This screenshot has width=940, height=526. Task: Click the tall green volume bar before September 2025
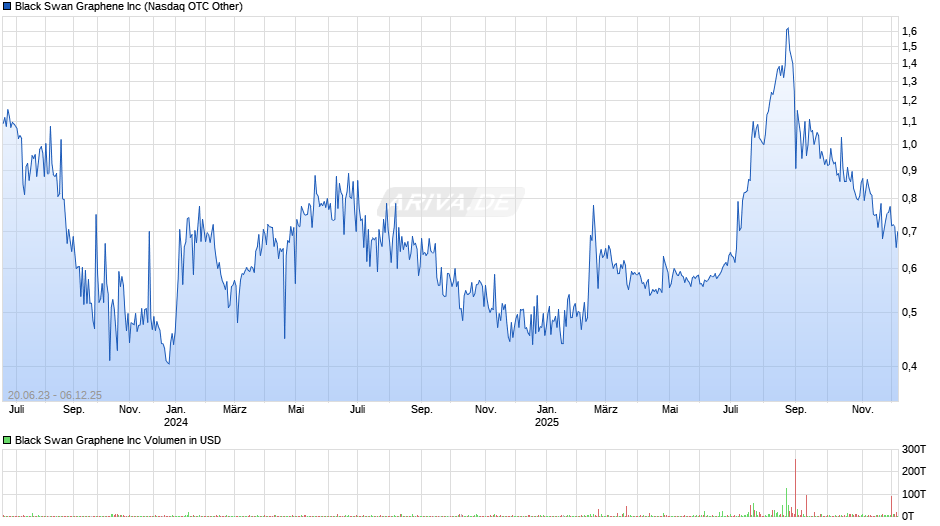tap(787, 502)
